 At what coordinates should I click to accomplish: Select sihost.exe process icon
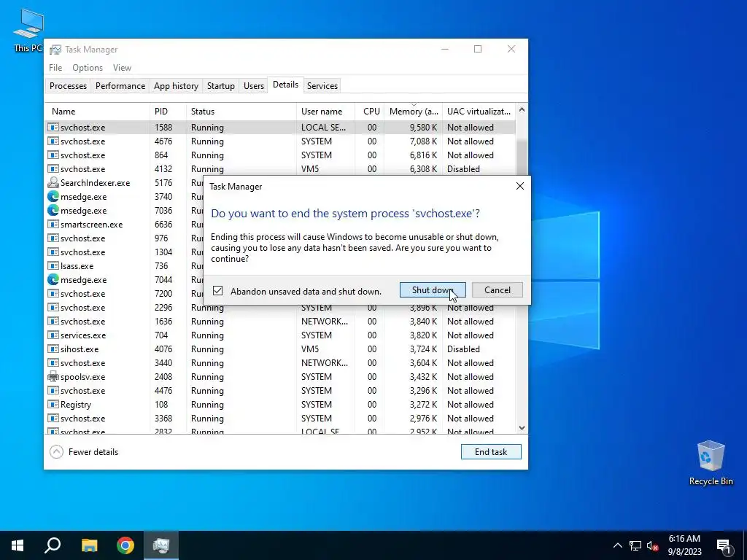[x=53, y=349]
